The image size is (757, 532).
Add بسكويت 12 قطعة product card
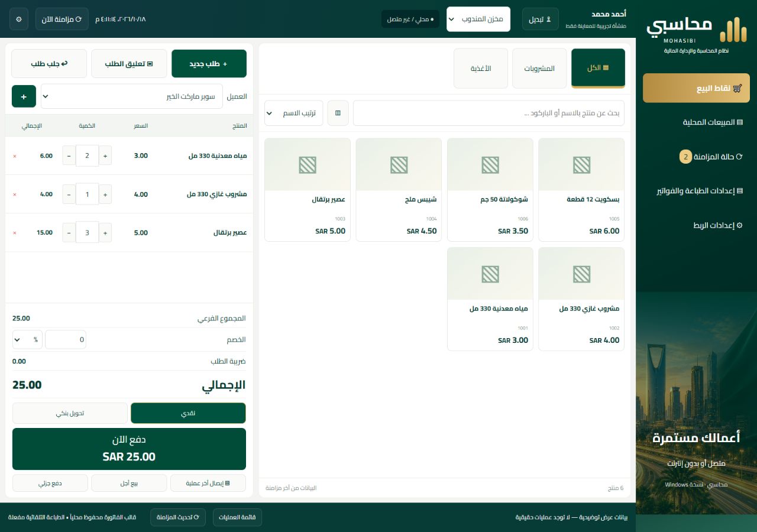(x=581, y=190)
